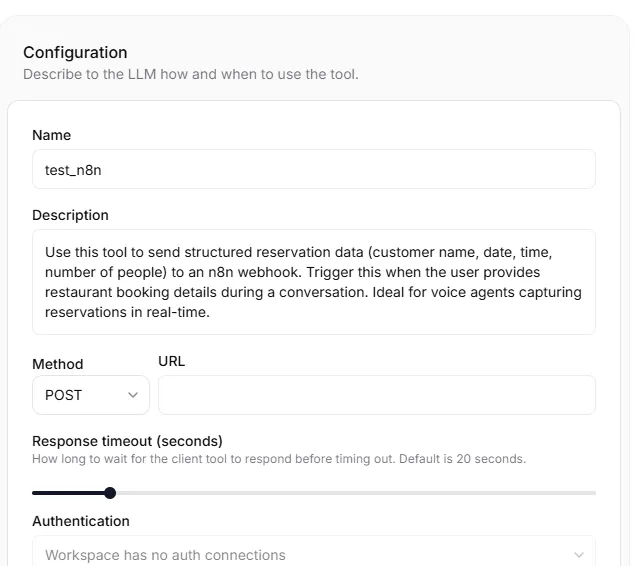The width and height of the screenshot is (640, 566).
Task: Click the unfilled gray part of the timeout slider
Action: pyautogui.click(x=356, y=493)
